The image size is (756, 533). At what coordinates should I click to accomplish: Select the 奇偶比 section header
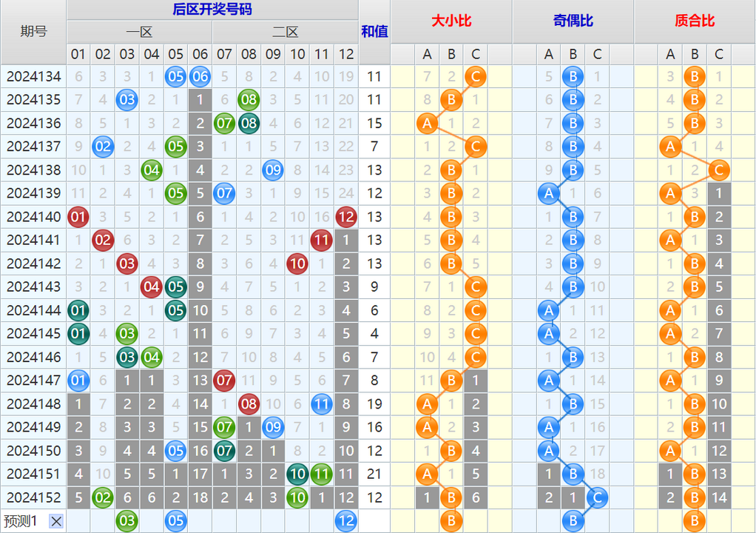pos(573,21)
